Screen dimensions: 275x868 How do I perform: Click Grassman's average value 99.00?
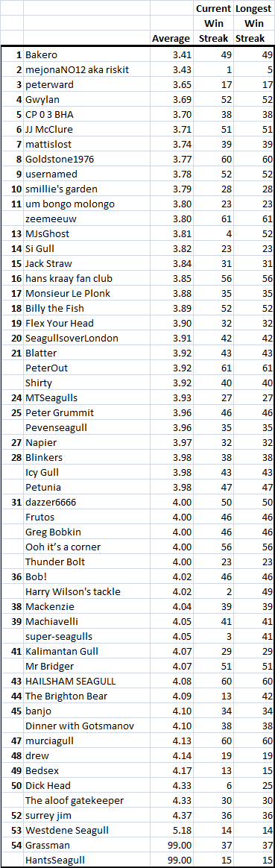[x=171, y=846]
